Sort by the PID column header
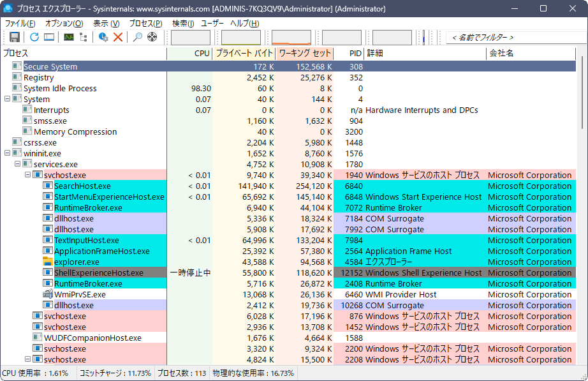Image resolution: width=588 pixels, height=381 pixels. coord(349,54)
